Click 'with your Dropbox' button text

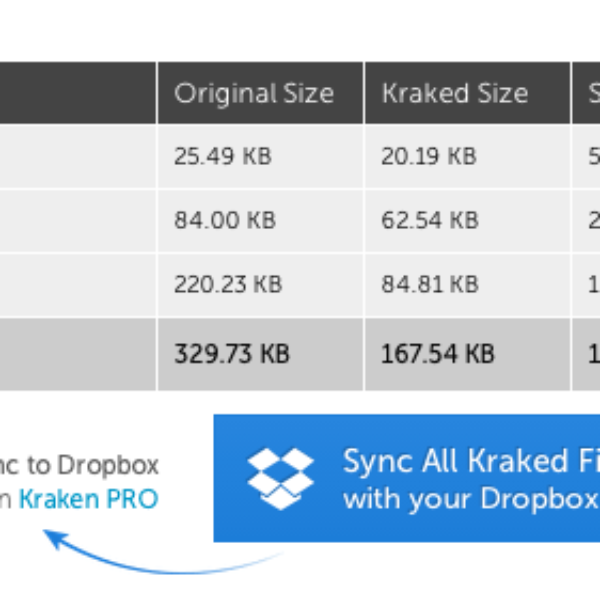470,499
